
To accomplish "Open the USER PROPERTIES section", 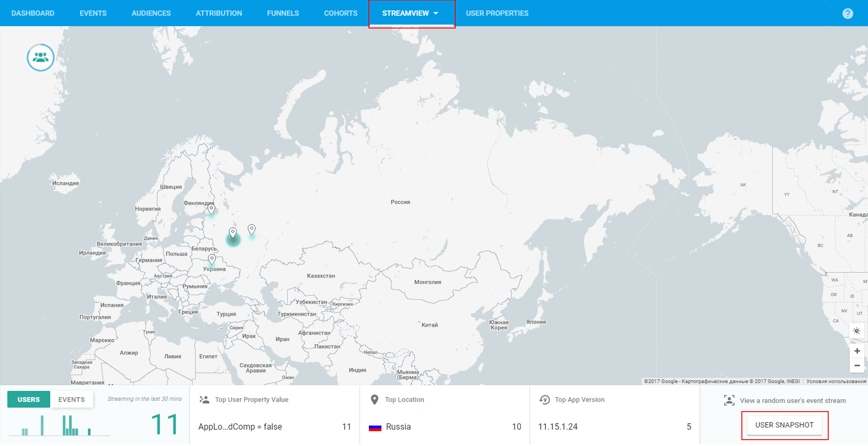I will pyautogui.click(x=497, y=13).
